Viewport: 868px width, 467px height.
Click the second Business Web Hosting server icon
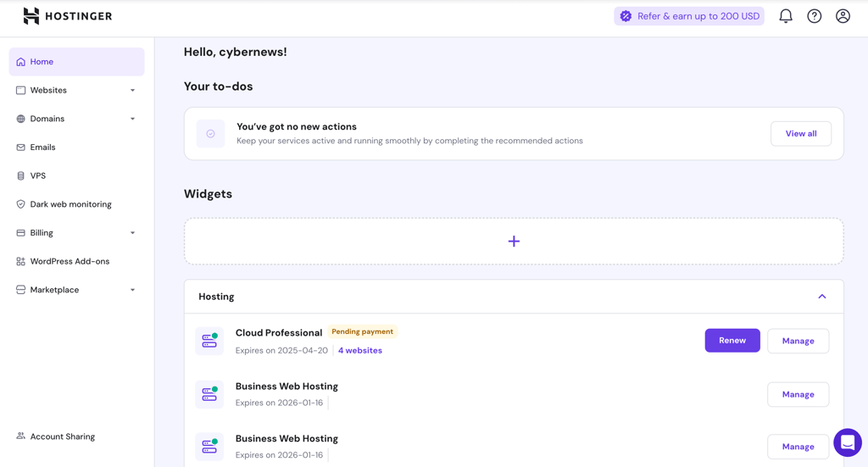209,447
